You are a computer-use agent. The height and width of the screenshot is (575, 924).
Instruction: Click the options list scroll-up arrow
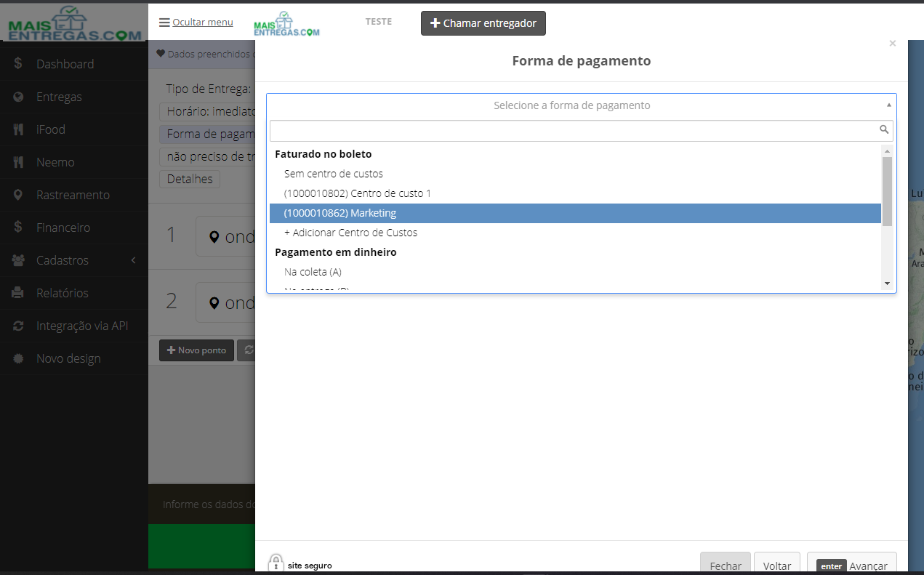(x=887, y=150)
